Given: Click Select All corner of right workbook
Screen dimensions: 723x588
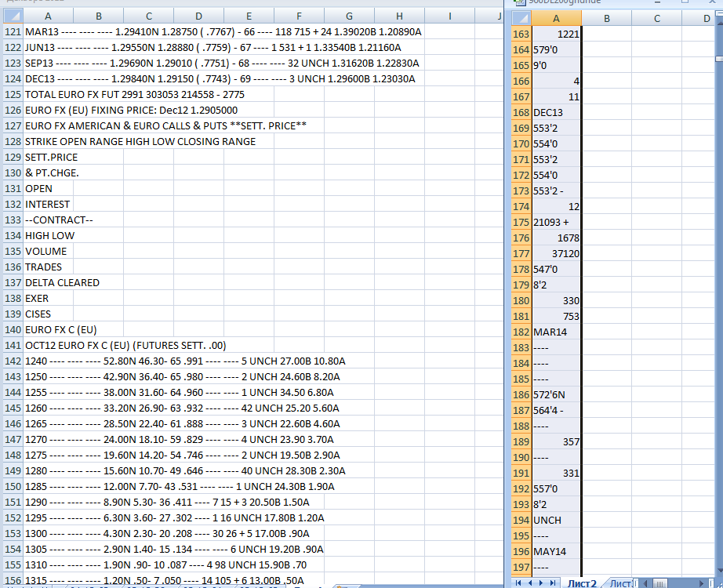Looking at the screenshot, I should (x=521, y=19).
